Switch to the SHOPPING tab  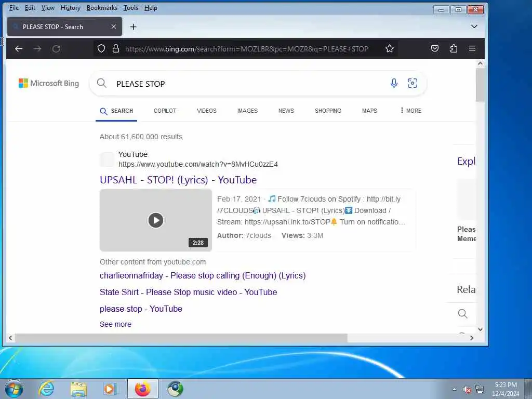pos(328,111)
